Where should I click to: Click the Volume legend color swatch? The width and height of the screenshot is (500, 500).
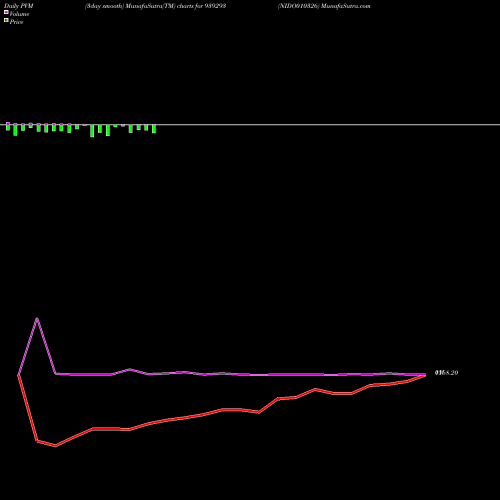(6, 12)
